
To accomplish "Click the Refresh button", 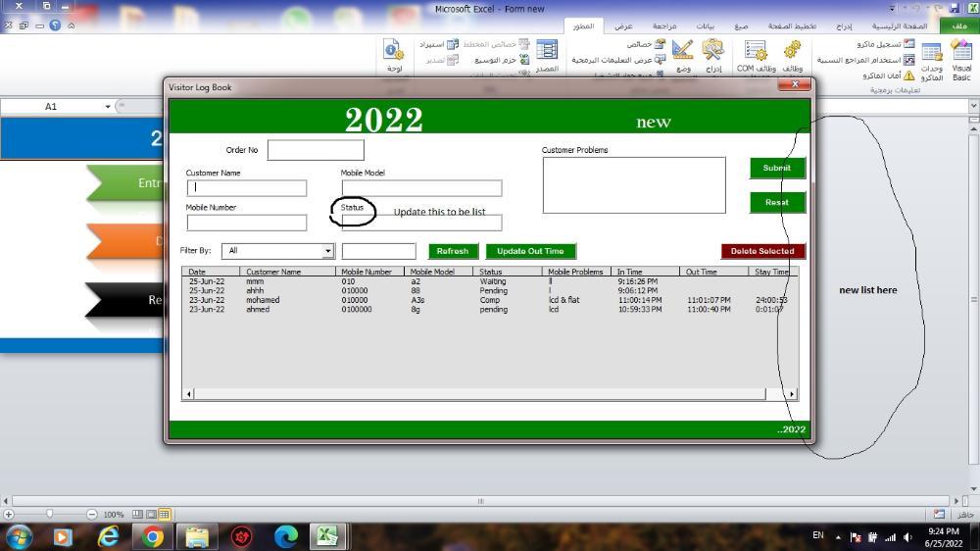I will pos(453,251).
